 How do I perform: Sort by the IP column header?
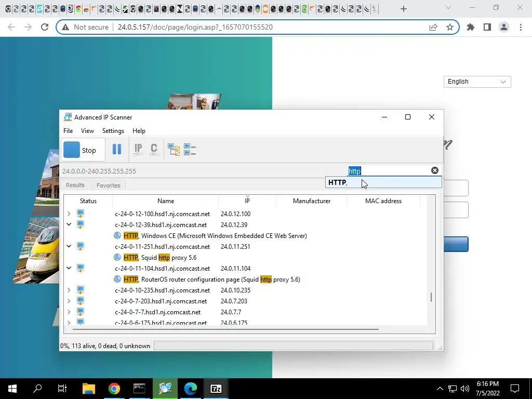tap(247, 201)
